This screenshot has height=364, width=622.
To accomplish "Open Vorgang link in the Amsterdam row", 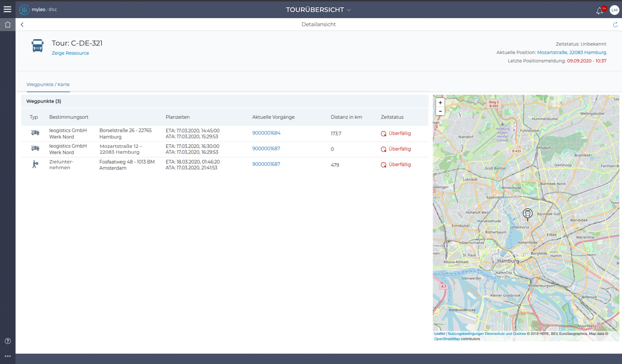I will coord(266,164).
